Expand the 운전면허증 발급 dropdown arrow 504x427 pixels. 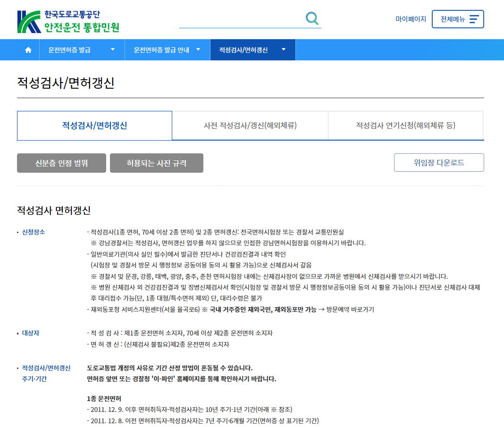(113, 50)
